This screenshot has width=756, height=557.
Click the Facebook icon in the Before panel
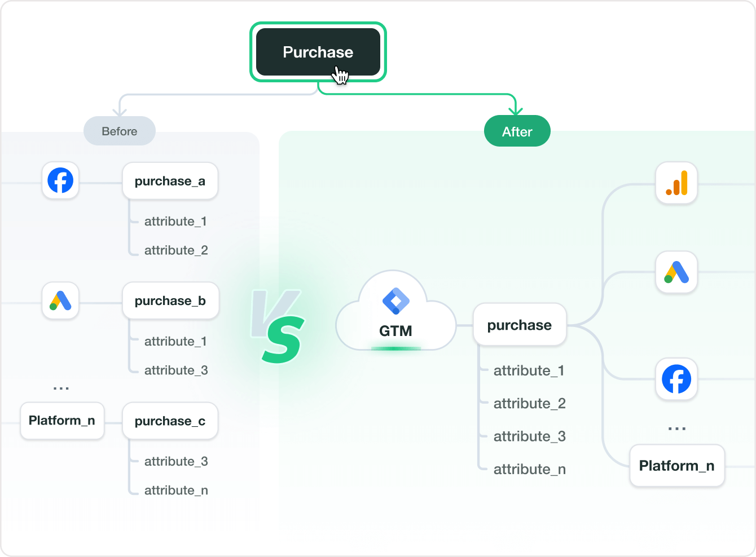[60, 180]
